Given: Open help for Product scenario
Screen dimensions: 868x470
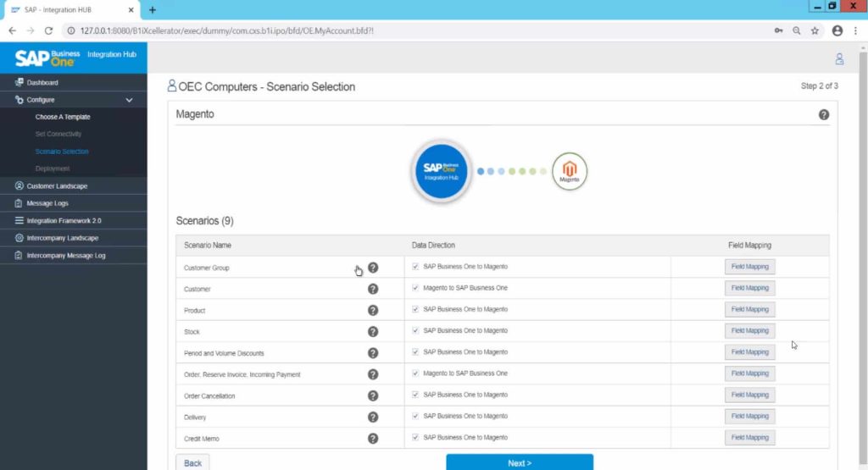Looking at the screenshot, I should [x=373, y=310].
